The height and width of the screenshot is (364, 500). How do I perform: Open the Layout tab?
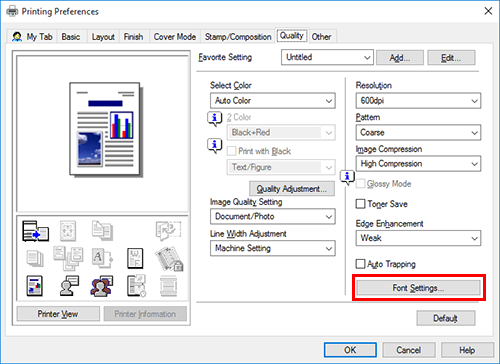click(103, 37)
